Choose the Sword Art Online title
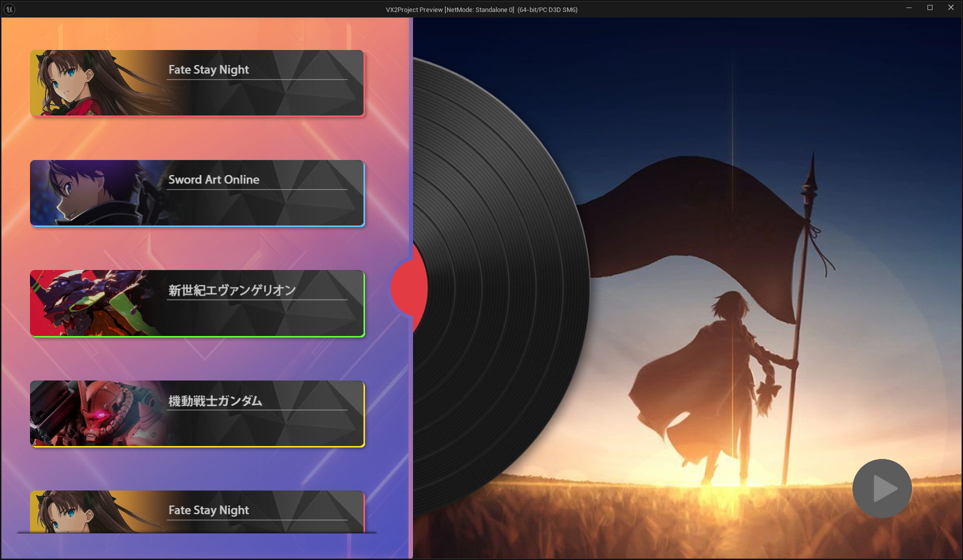The image size is (963, 560). point(213,179)
